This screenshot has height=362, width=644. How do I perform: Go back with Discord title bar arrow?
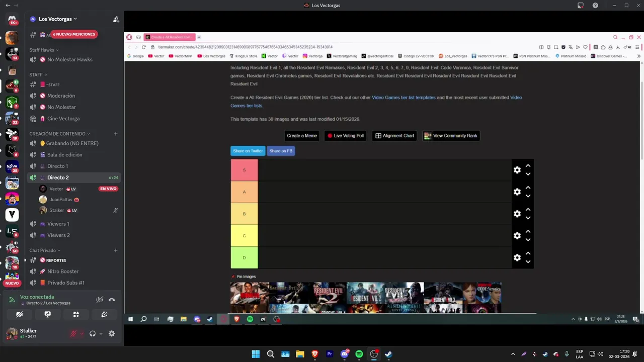click(8, 6)
